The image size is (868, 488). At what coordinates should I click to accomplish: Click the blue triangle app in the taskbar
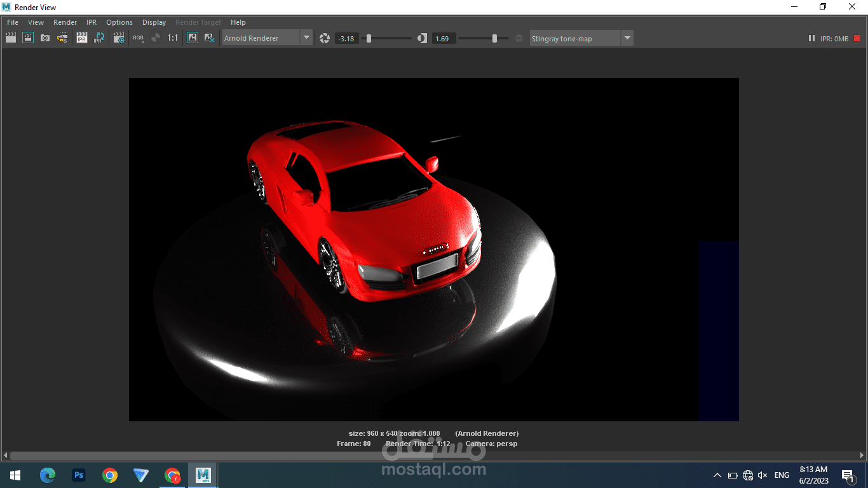[x=141, y=475]
